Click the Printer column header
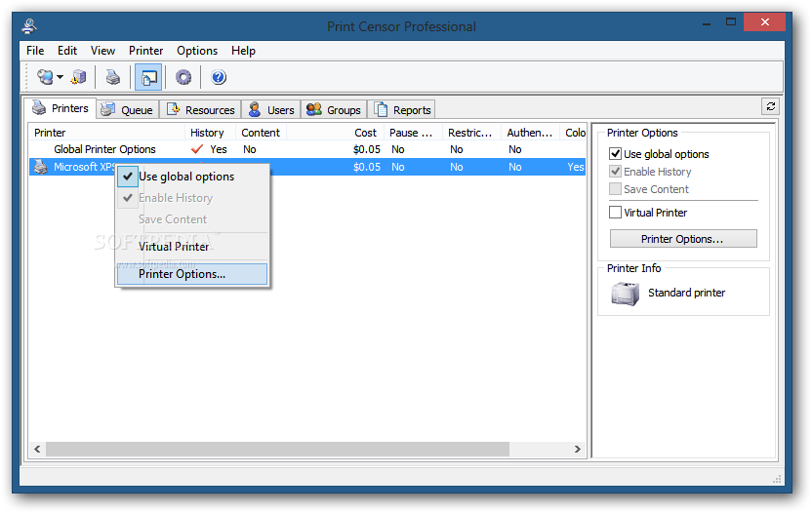The height and width of the screenshot is (513, 812). coord(106,133)
